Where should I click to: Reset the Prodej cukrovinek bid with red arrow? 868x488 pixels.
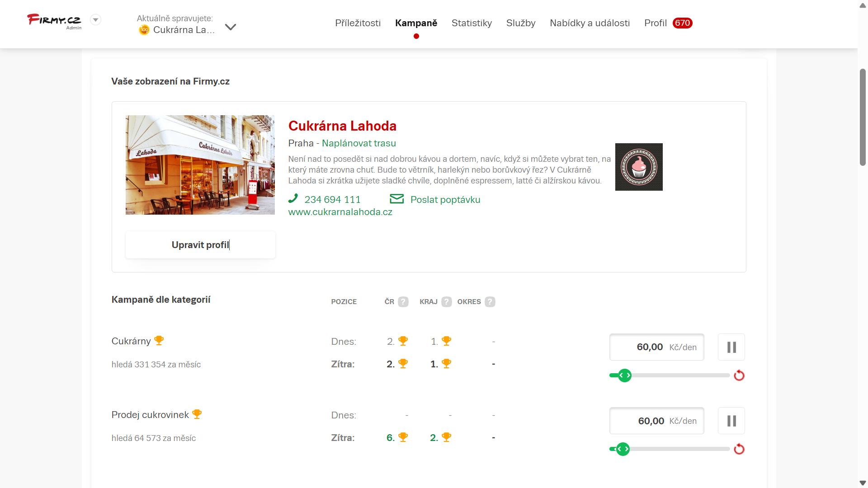pyautogui.click(x=739, y=449)
